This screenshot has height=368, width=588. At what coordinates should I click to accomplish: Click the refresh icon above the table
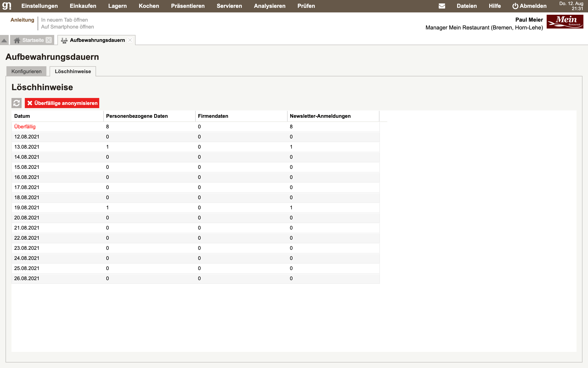pyautogui.click(x=17, y=103)
